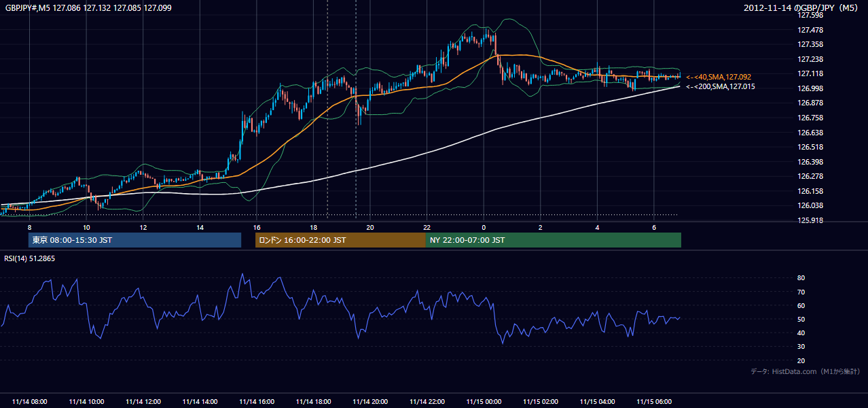This screenshot has height=408, width=868.
Task: Click hour tick 22 under the price chart
Action: pyautogui.click(x=427, y=227)
